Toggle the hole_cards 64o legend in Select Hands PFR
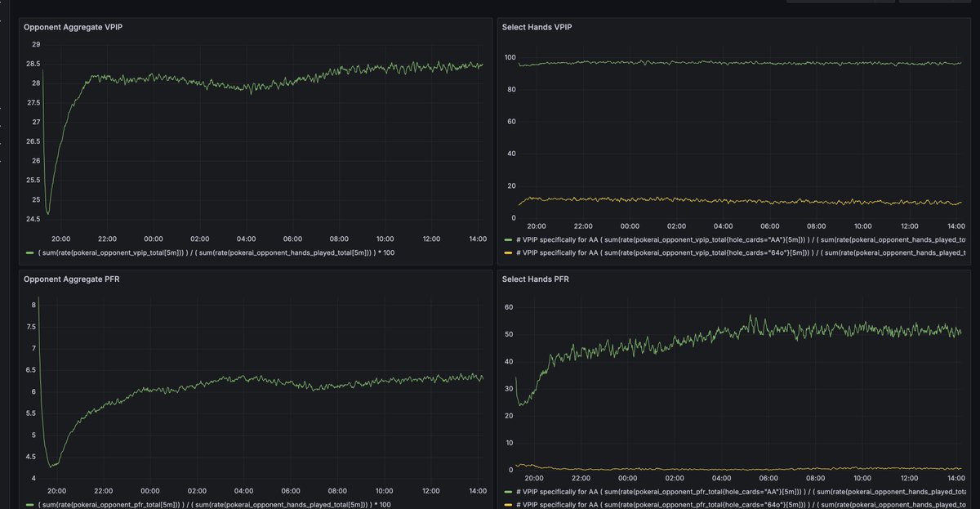Image resolution: width=980 pixels, height=509 pixels. pyautogui.click(x=740, y=504)
